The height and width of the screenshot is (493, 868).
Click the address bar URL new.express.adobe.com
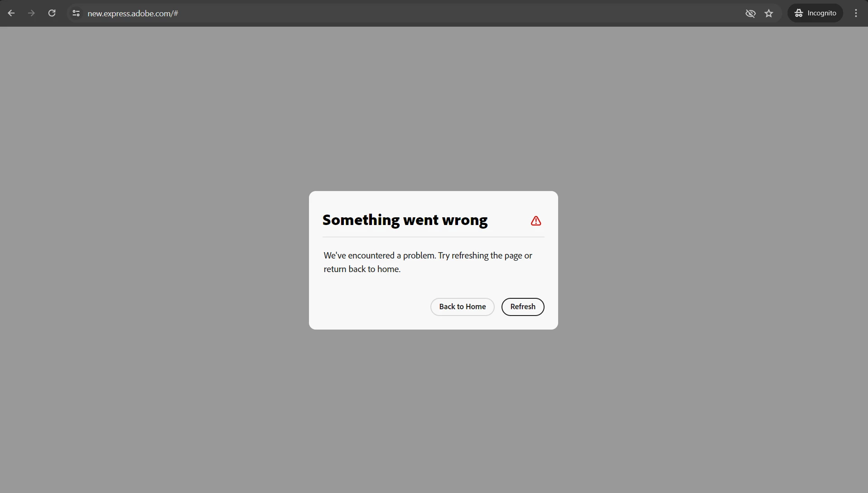click(x=133, y=14)
